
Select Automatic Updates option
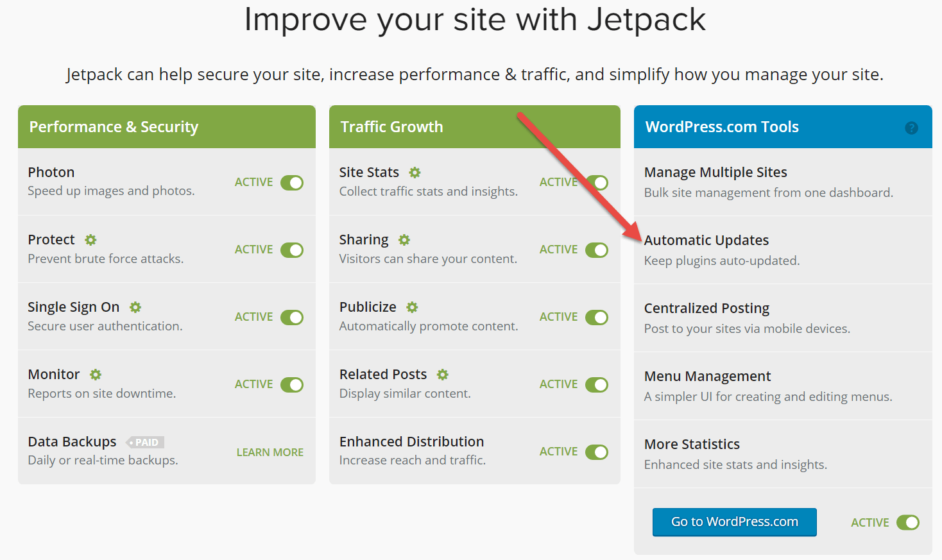click(x=706, y=241)
